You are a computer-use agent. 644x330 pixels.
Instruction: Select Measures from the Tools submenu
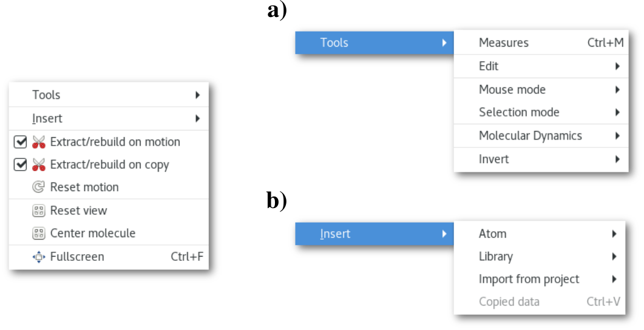pos(504,42)
